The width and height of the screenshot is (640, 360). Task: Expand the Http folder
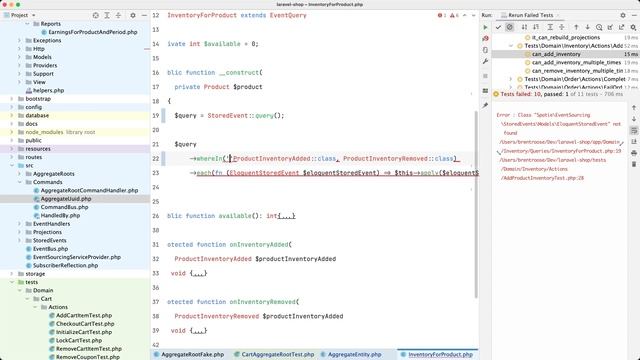(19, 49)
